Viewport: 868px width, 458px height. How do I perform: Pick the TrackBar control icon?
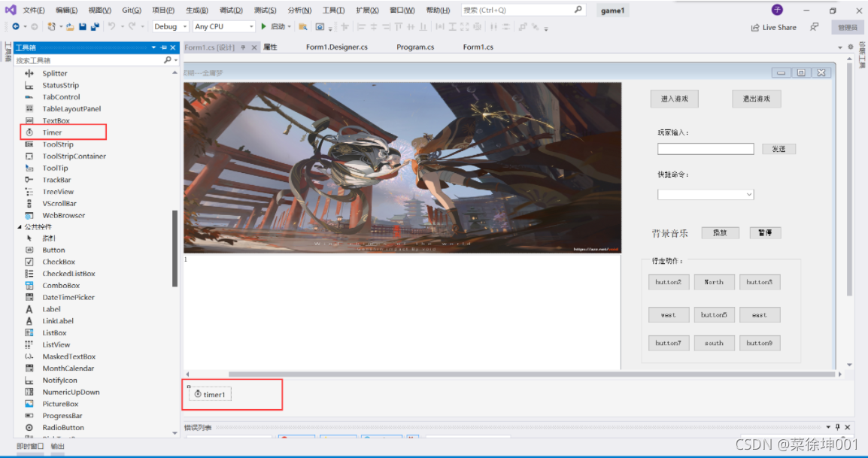pos(29,180)
